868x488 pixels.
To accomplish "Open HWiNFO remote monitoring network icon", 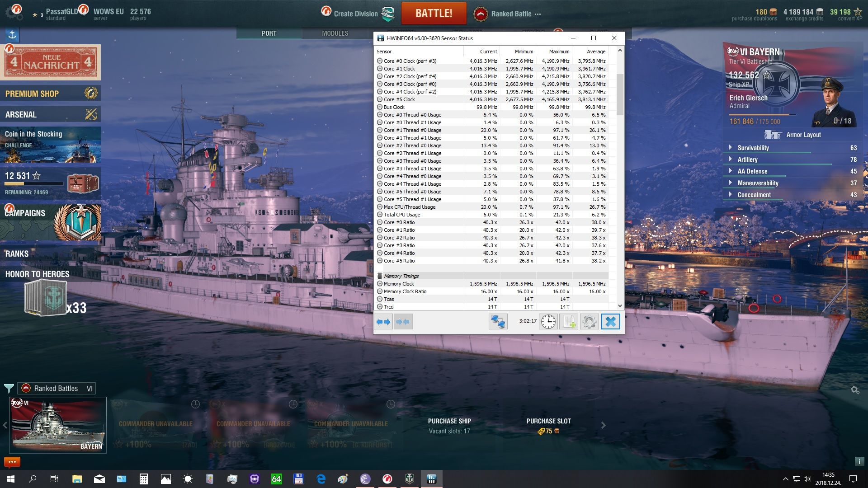I will coord(498,322).
